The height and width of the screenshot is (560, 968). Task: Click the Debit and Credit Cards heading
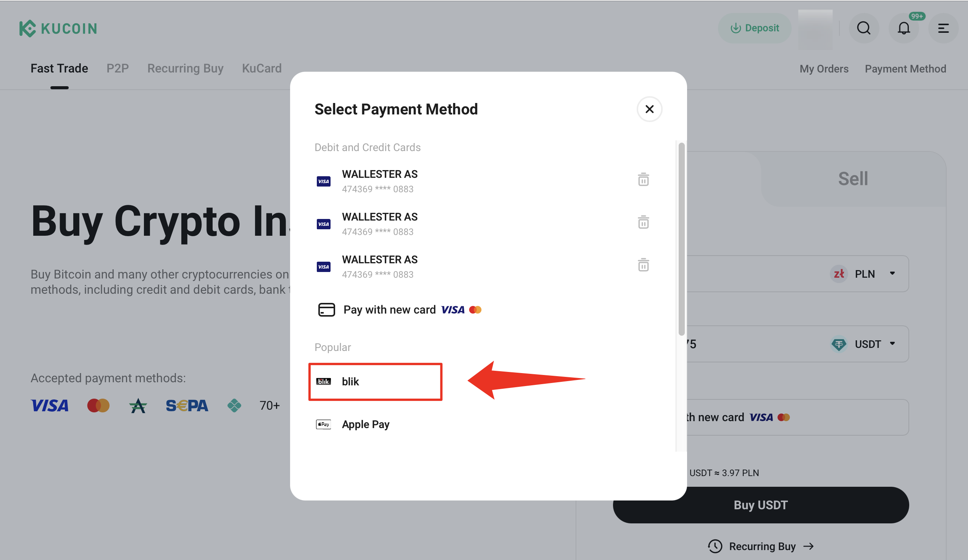click(x=367, y=147)
